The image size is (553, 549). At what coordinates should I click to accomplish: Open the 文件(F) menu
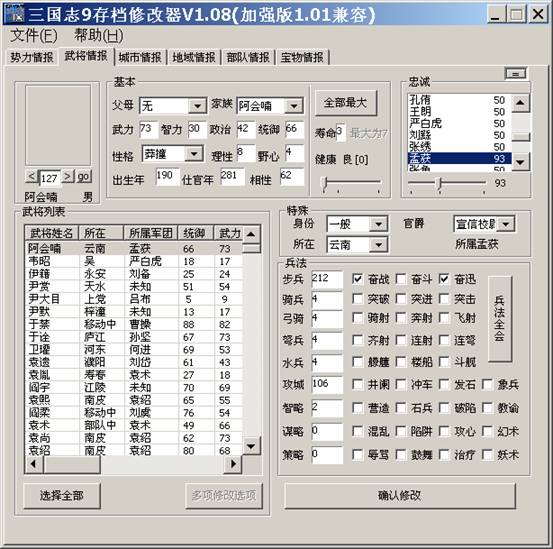[34, 35]
